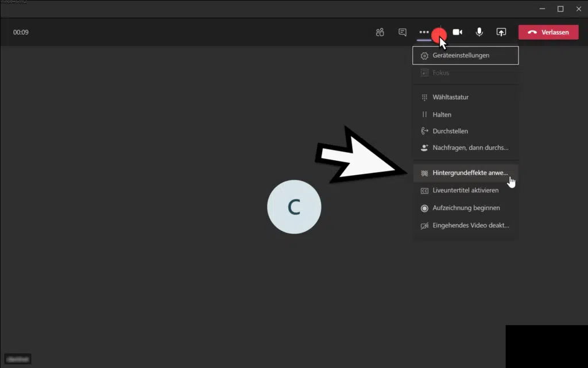Open Geräteeinstellungen from the menu
The width and height of the screenshot is (588, 368).
point(465,56)
